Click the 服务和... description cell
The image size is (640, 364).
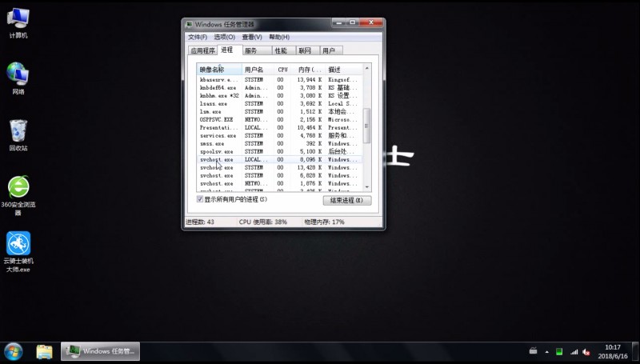coord(342,135)
